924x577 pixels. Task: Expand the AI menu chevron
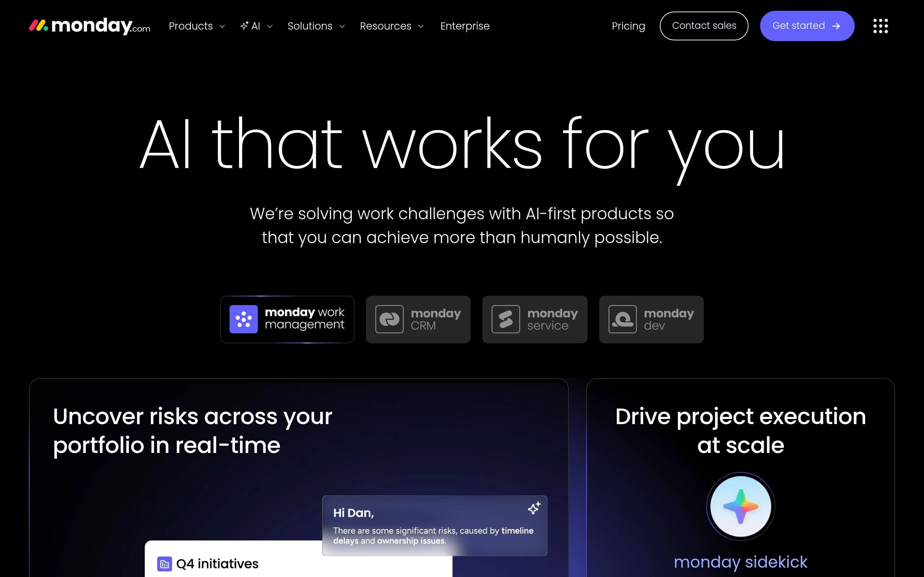[270, 26]
